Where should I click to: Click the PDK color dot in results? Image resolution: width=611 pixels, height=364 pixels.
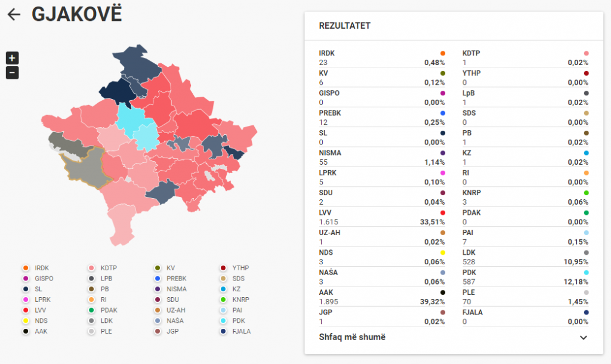[586, 273]
